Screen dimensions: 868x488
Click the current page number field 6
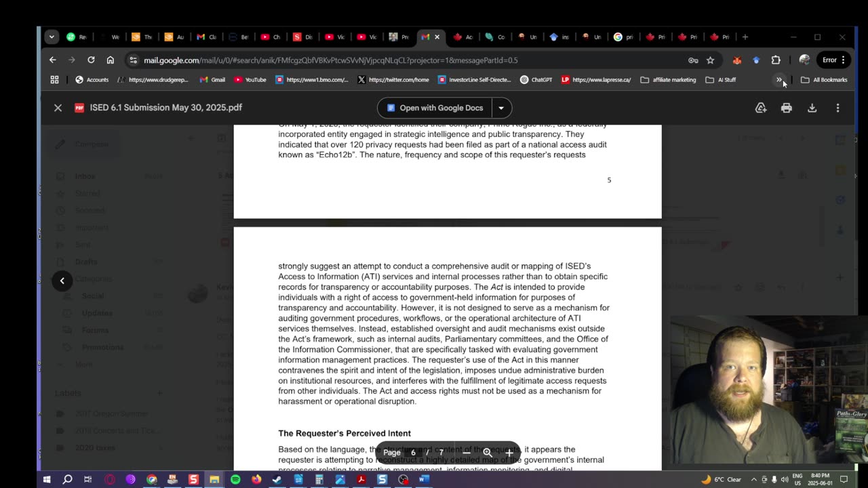click(x=413, y=453)
